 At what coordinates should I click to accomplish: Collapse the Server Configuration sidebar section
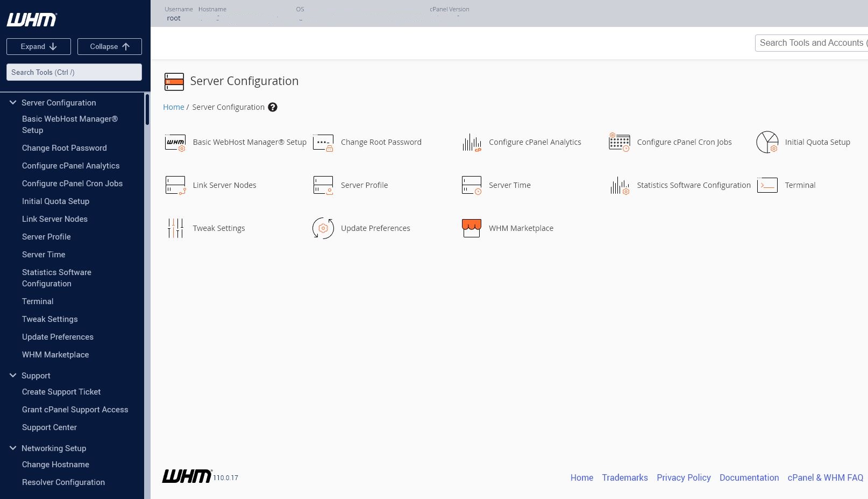tap(13, 102)
